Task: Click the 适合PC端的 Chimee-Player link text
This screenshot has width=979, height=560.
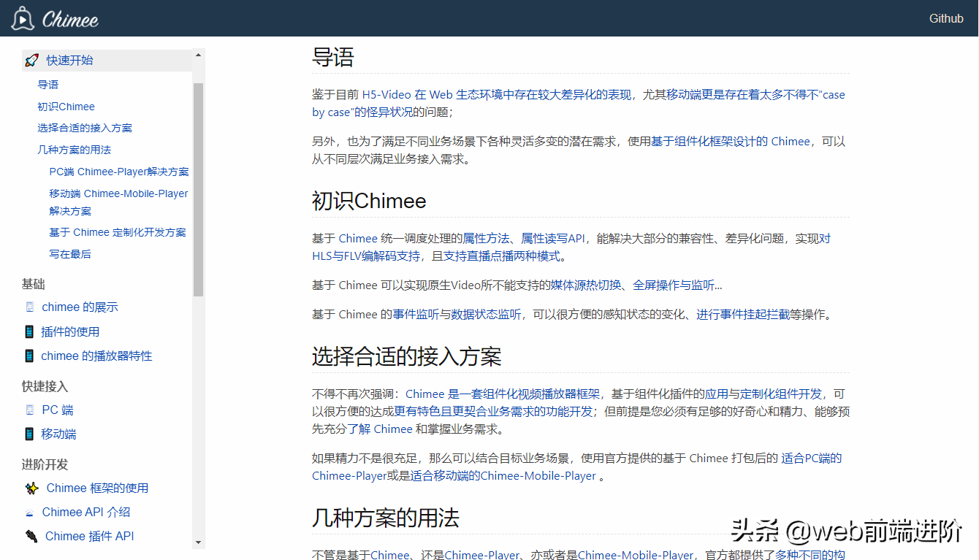Action: click(x=577, y=467)
